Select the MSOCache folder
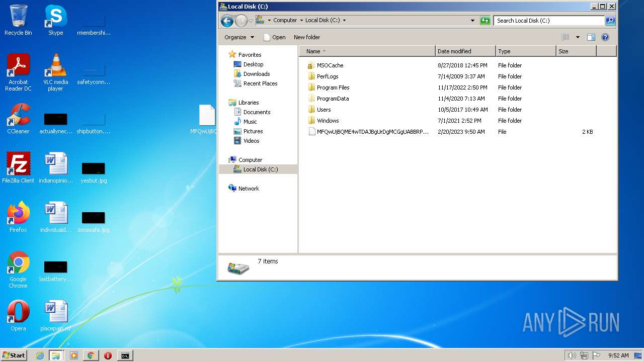Screen dimensions: 644x362 pyautogui.click(x=325, y=65)
